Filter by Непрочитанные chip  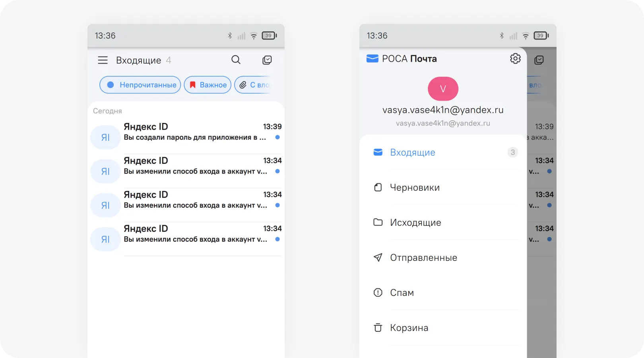(140, 85)
